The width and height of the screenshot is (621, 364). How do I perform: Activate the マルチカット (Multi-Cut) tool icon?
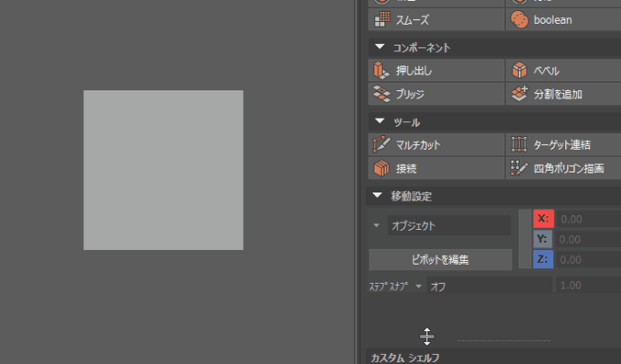click(382, 144)
